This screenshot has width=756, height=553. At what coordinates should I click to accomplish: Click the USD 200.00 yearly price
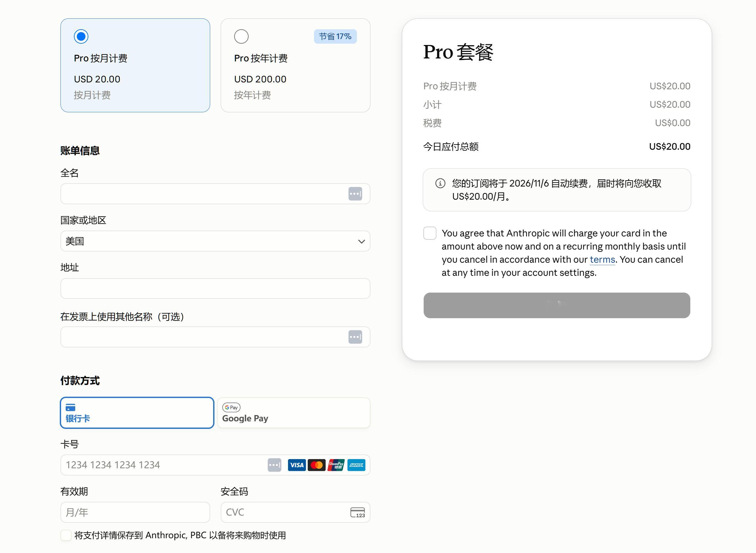260,79
